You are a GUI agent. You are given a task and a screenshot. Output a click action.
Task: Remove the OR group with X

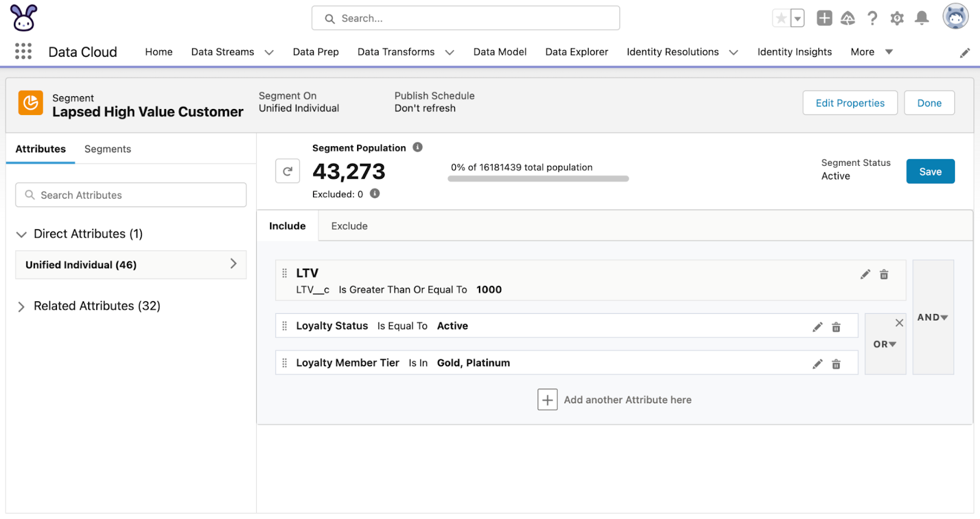coord(899,323)
